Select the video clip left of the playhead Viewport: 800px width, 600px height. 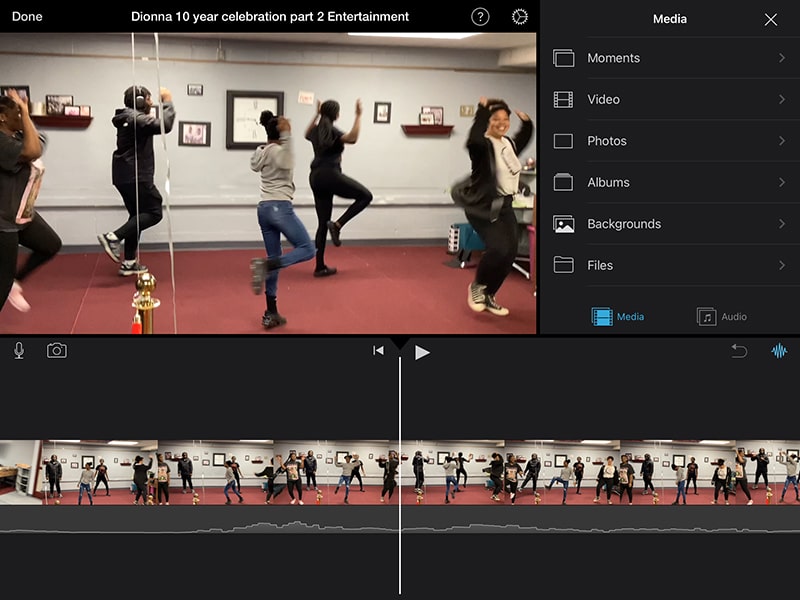point(200,472)
